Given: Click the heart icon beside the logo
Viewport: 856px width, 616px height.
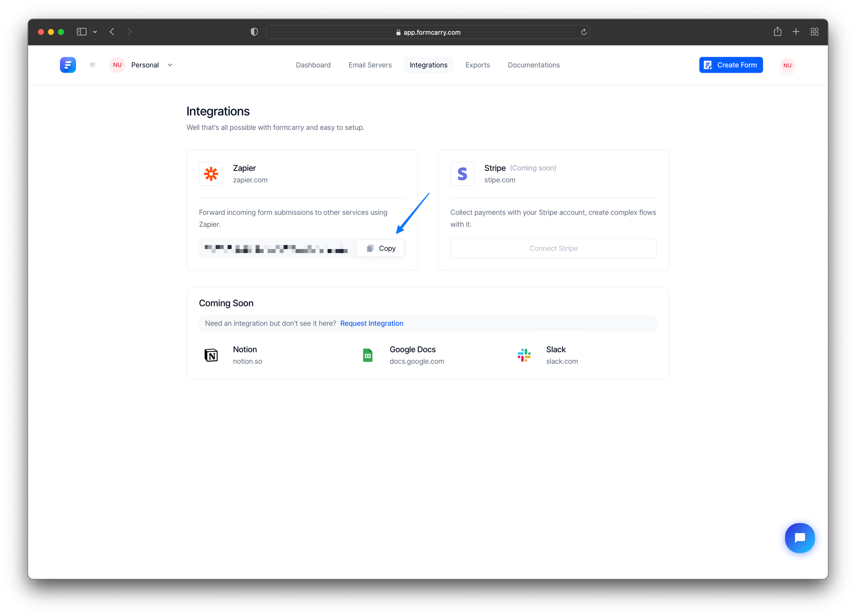Looking at the screenshot, I should [92, 65].
